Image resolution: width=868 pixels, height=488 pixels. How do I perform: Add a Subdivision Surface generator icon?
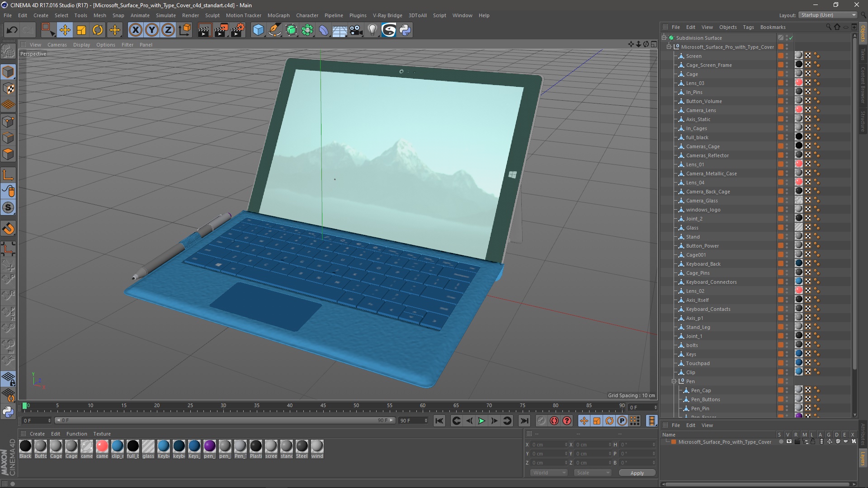pyautogui.click(x=291, y=30)
